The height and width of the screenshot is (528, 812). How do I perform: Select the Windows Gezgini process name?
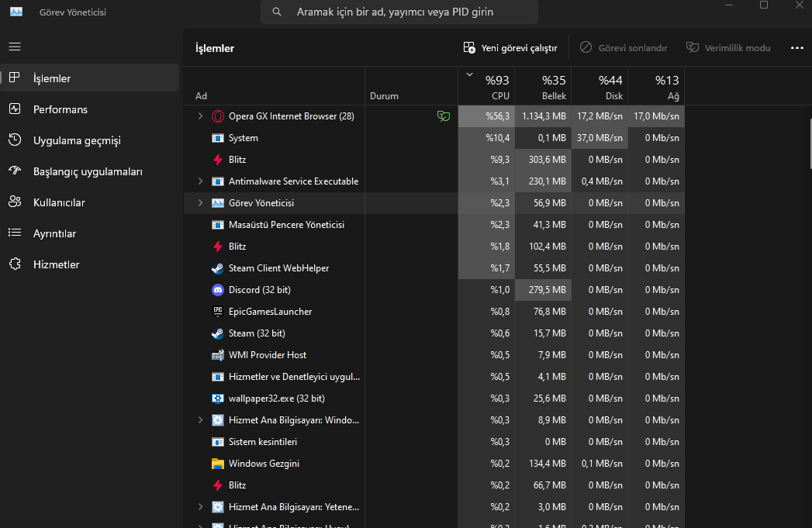tap(264, 464)
